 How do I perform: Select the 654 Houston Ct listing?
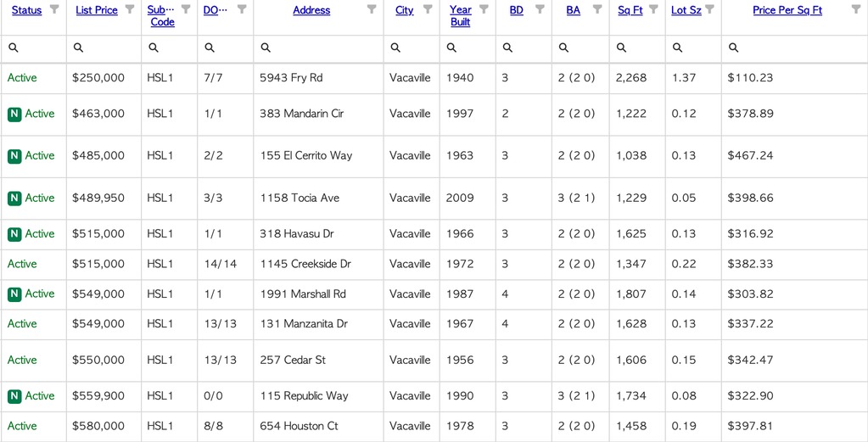click(434, 427)
